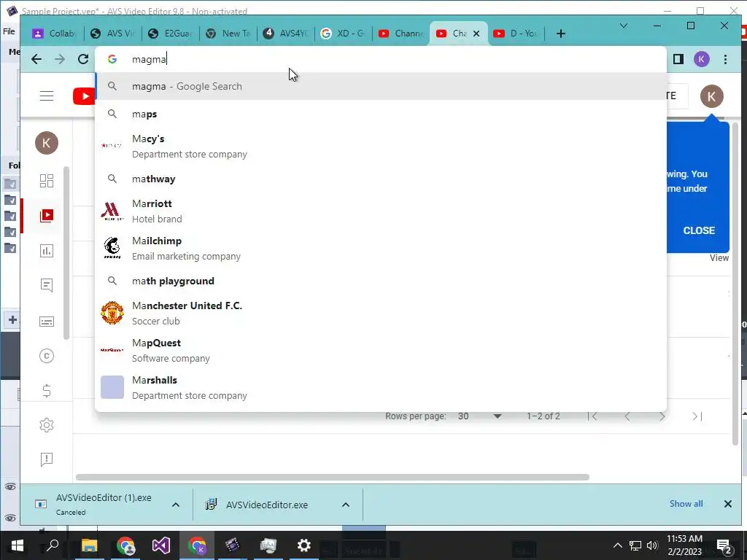Show hidden system tray icons

617,545
